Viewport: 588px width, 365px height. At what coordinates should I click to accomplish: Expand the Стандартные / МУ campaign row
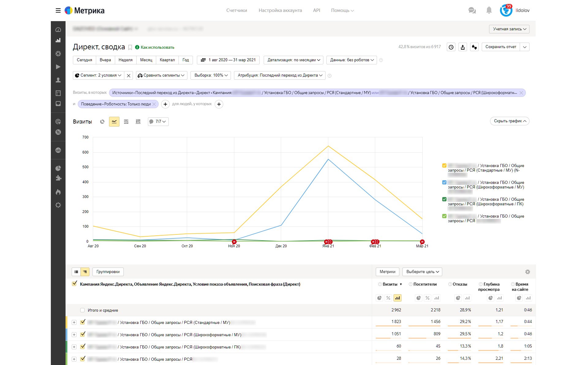74,322
